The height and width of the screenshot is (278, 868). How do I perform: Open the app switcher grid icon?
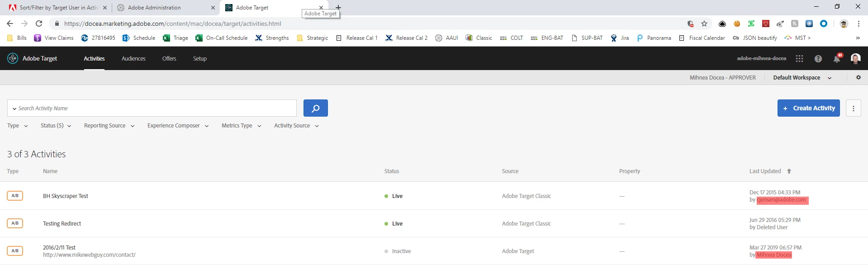click(x=799, y=58)
